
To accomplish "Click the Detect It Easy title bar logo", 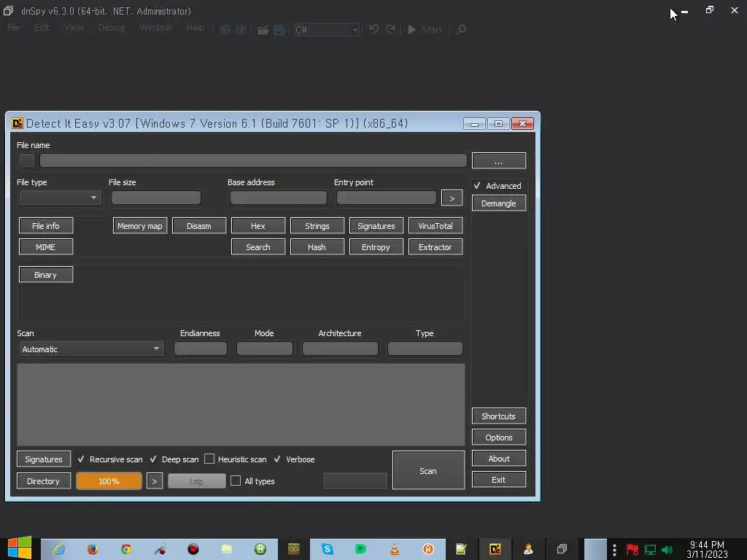I will point(18,123).
